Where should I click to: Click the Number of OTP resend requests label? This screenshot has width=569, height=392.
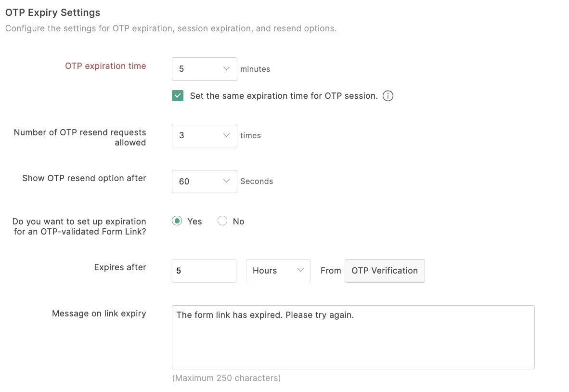click(80, 137)
